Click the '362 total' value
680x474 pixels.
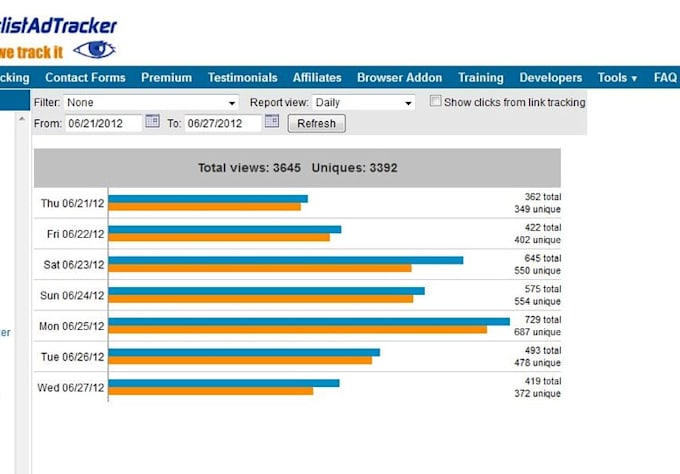543,197
